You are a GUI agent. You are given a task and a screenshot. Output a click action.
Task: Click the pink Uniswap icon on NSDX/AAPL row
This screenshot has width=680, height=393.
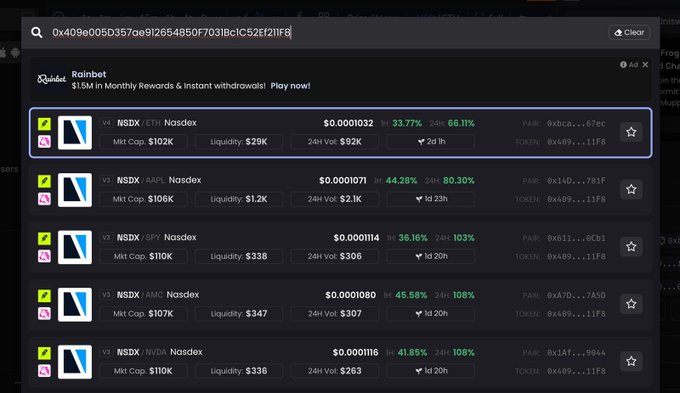pos(44,199)
